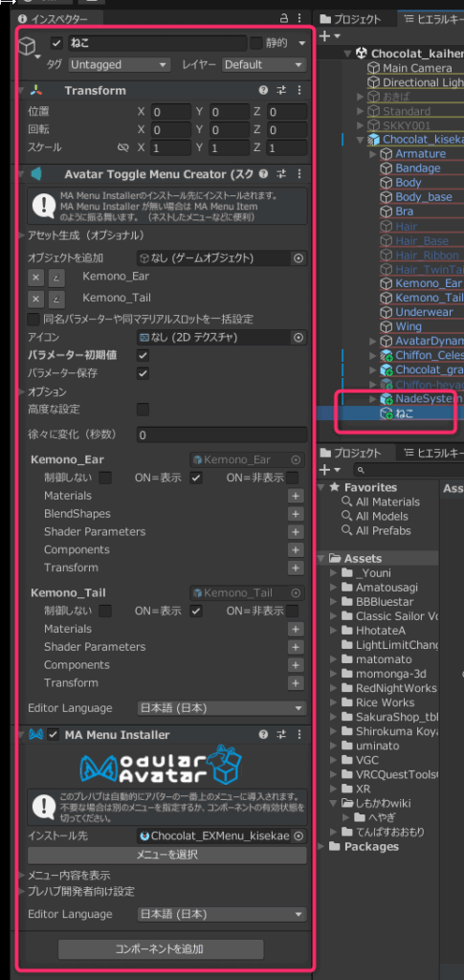
Task: Open MA Menu Installer three-dot menu
Action: point(299,734)
